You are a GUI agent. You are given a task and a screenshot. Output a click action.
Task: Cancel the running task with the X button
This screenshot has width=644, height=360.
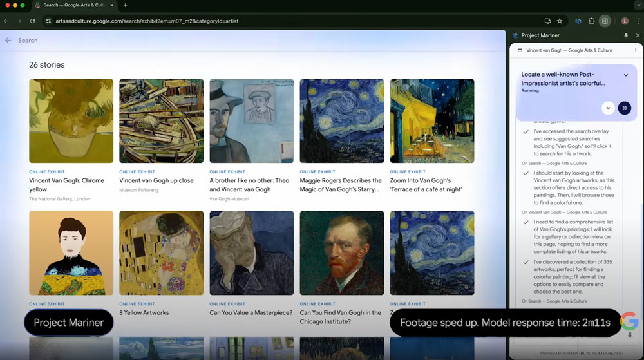(x=609, y=108)
